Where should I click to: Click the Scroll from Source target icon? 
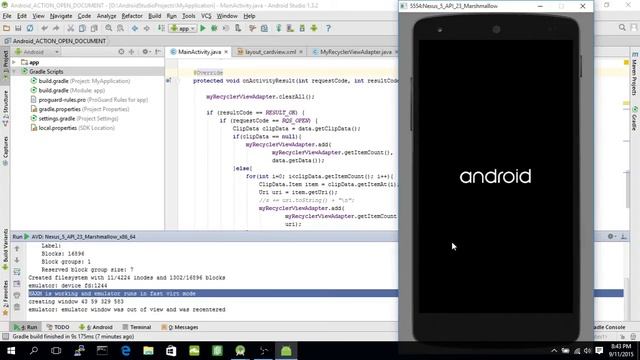tap(121, 52)
